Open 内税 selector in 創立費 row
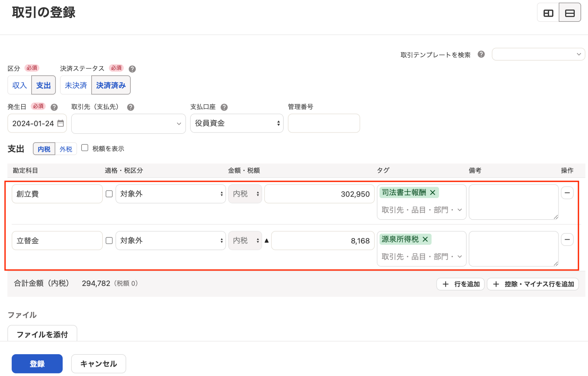588x376 pixels. pos(245,194)
